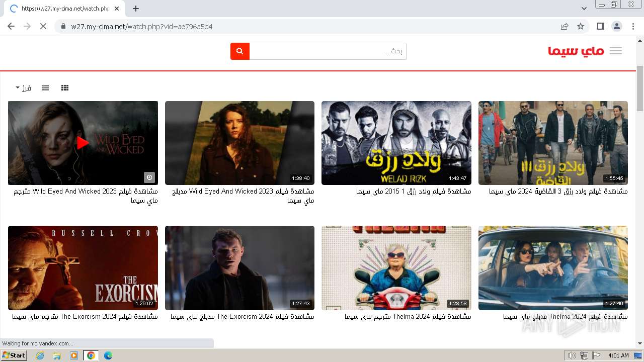644x362 pixels.
Task: Bookmark this page with star icon
Action: point(581,26)
